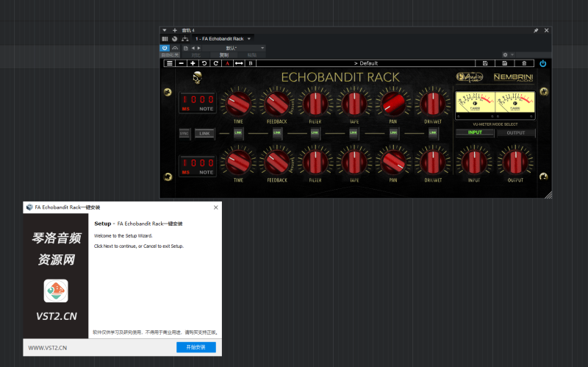Screen dimensions: 588x367
Task: Click the right VU meter
Action: coord(515,102)
